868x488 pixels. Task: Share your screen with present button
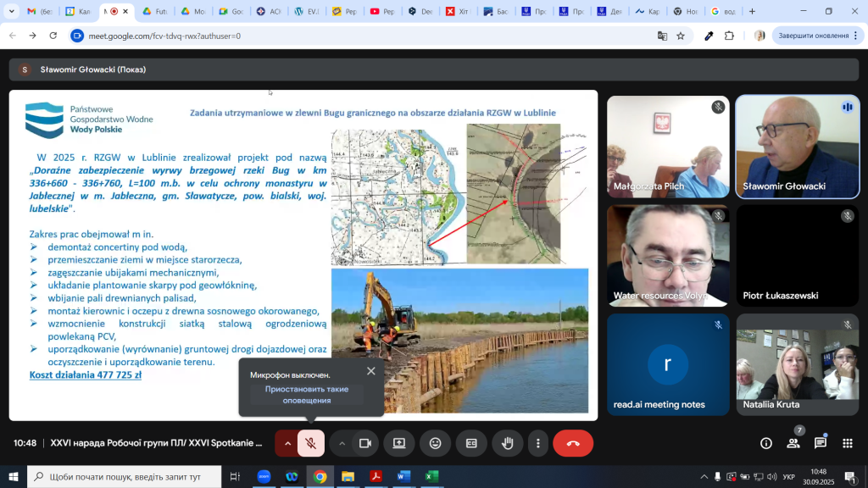point(398,443)
